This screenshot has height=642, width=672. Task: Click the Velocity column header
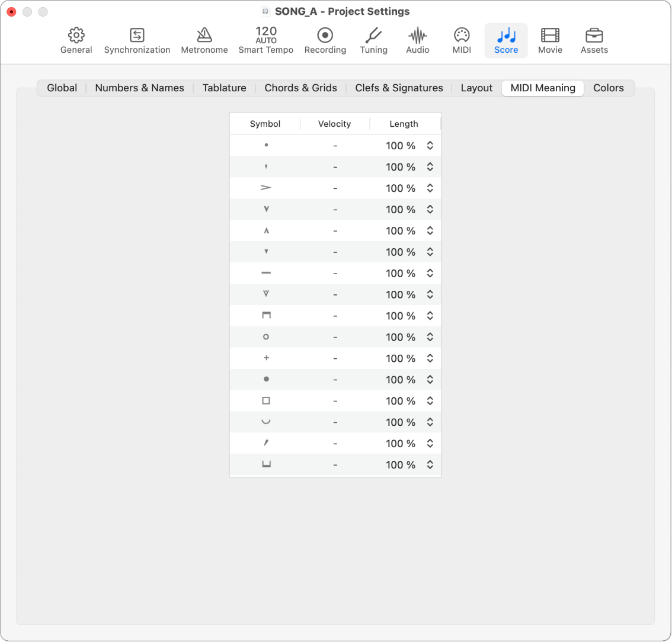(x=335, y=124)
